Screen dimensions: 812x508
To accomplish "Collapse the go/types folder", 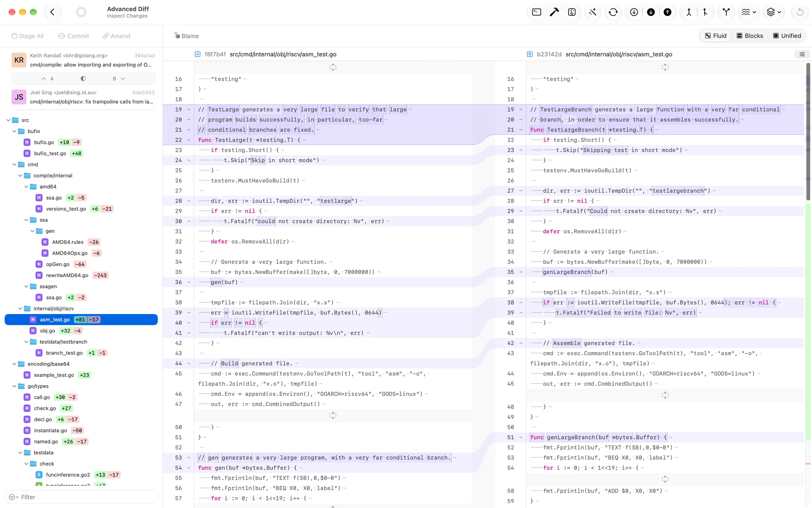I will click(x=14, y=386).
